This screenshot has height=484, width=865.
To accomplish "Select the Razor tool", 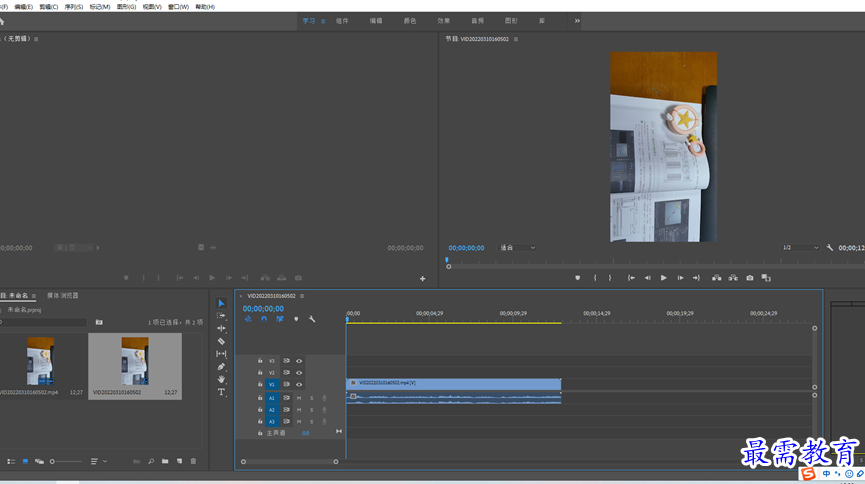I will click(x=221, y=341).
